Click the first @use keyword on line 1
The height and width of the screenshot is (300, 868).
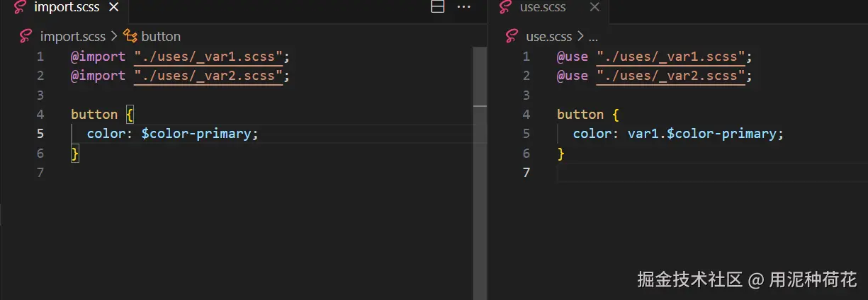point(573,56)
